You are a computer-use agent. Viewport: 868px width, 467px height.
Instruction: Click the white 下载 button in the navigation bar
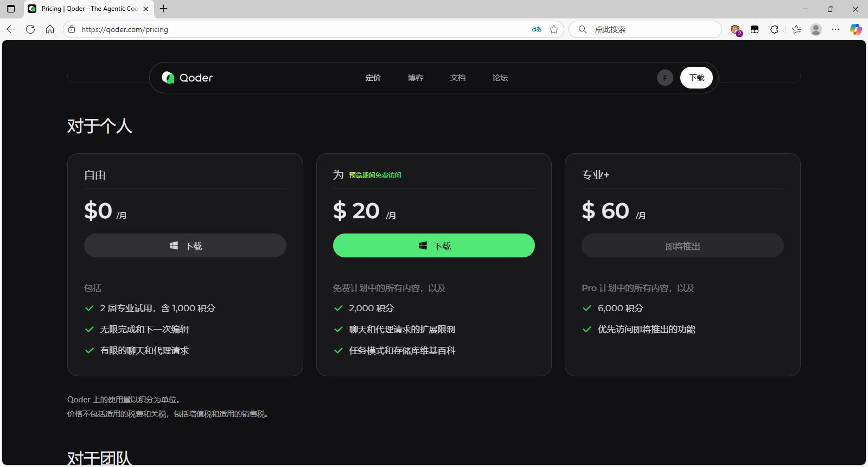pos(697,78)
